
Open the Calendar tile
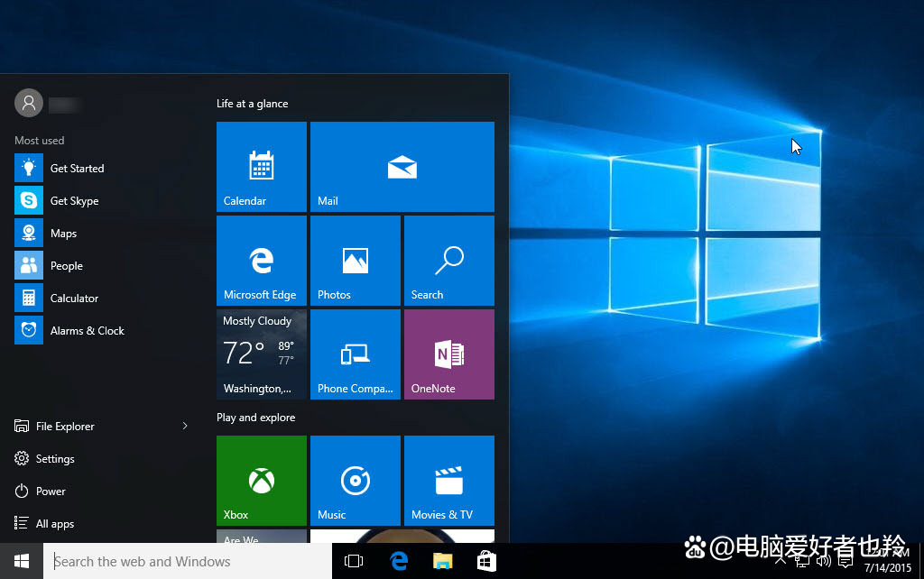coord(262,167)
